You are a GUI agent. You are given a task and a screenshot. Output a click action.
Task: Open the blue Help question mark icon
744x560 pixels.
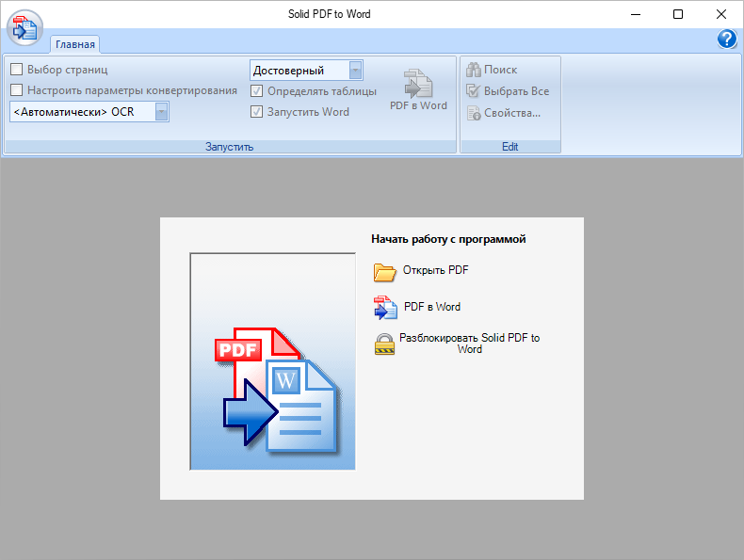pos(726,39)
